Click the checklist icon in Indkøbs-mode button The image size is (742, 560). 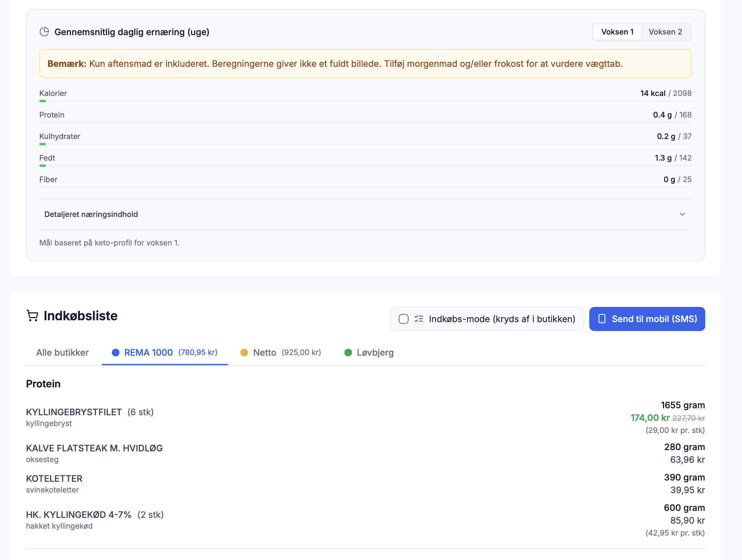coord(419,319)
